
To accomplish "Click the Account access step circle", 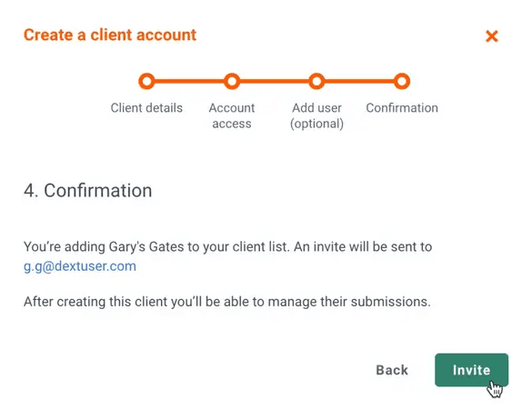I will 232,82.
